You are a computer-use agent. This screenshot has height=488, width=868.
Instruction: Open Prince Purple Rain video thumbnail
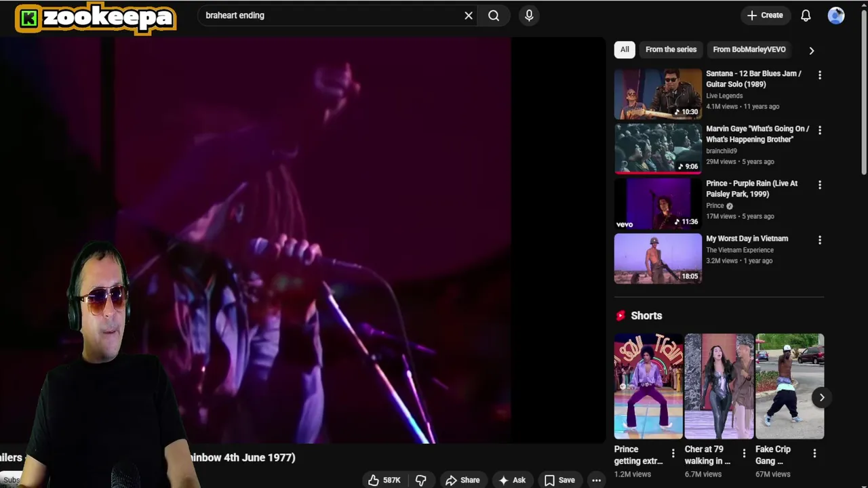(658, 204)
